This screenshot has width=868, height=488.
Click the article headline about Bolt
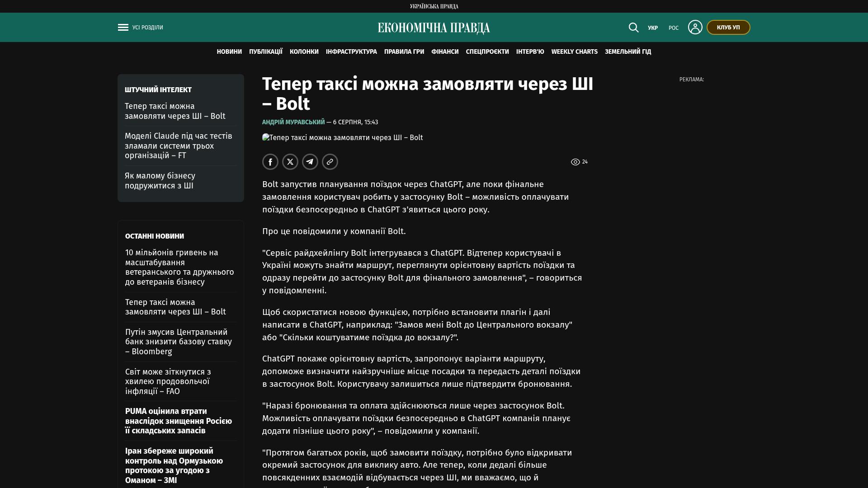pos(428,94)
